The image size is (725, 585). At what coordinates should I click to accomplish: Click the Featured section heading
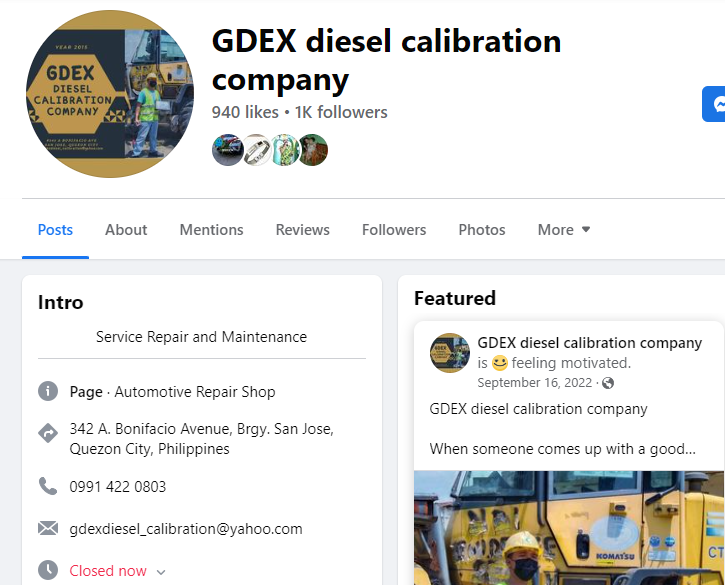click(x=455, y=298)
